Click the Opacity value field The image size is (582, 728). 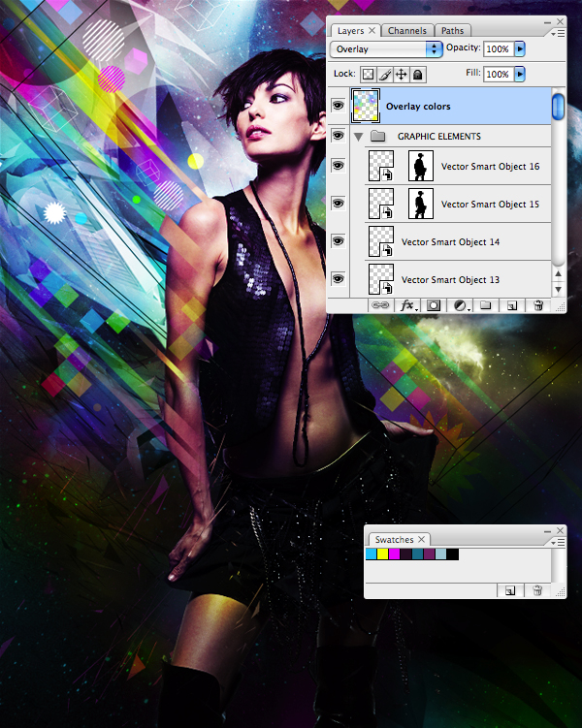499,48
